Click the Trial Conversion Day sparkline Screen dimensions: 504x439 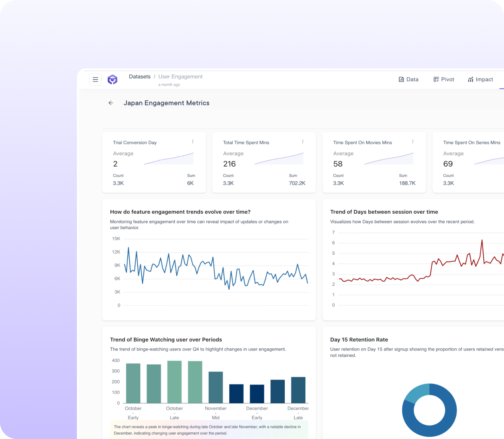tap(169, 159)
